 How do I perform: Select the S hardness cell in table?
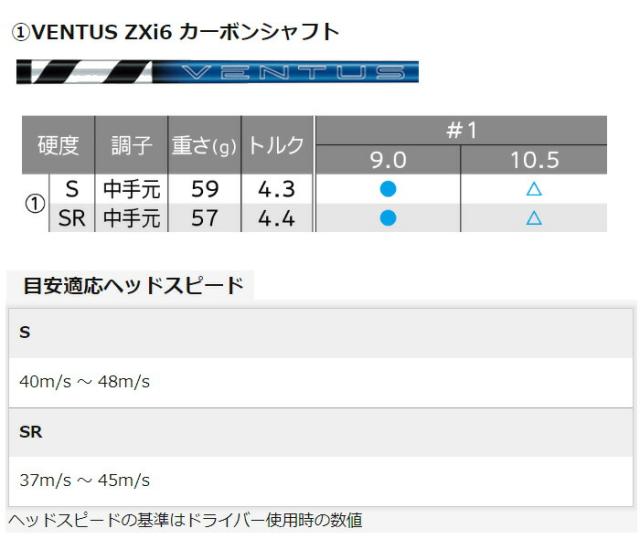[71, 189]
